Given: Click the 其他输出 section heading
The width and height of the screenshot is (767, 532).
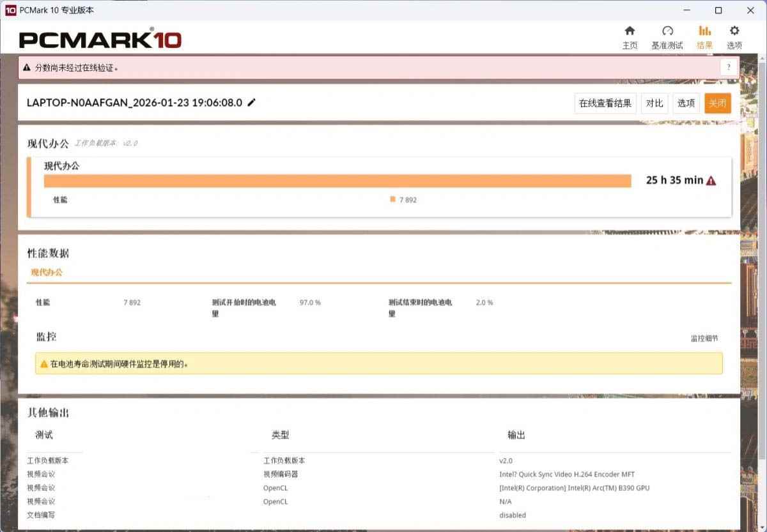Looking at the screenshot, I should point(48,413).
